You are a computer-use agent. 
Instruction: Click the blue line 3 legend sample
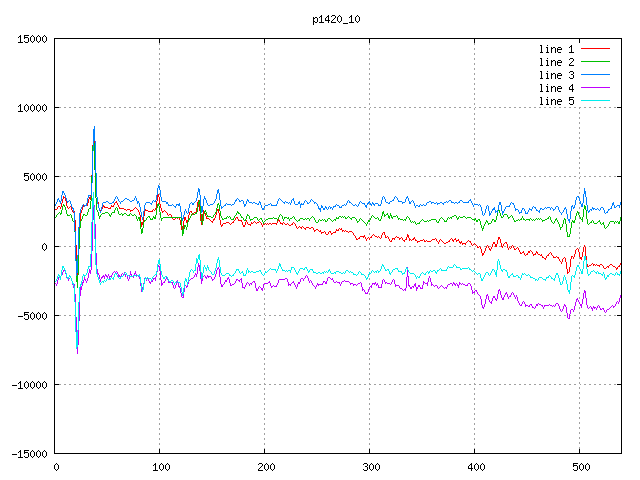point(596,75)
